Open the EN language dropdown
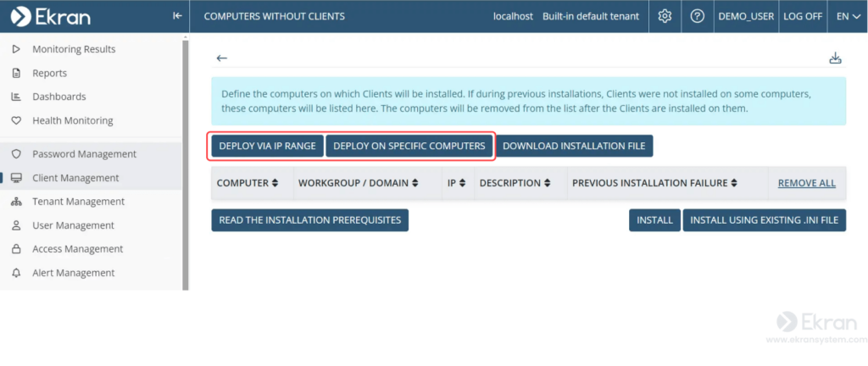Viewport: 868px width, 366px height. 848,16
